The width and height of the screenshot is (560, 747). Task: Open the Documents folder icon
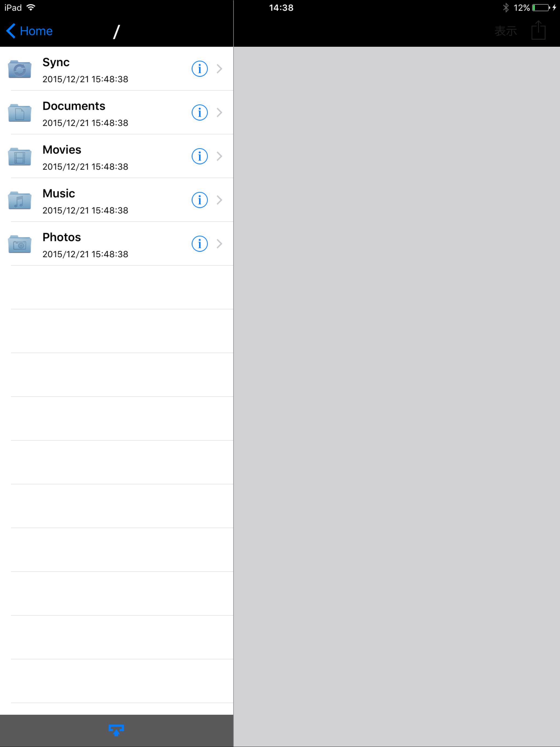pos(20,113)
